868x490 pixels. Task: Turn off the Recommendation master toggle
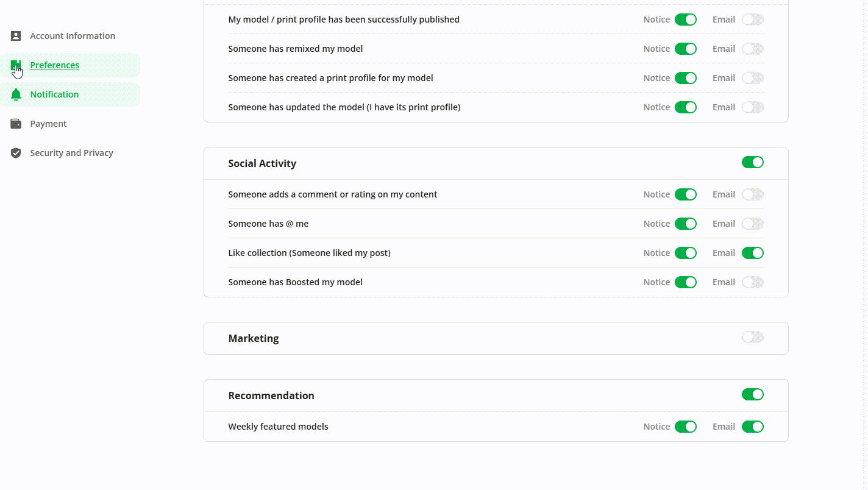tap(752, 394)
